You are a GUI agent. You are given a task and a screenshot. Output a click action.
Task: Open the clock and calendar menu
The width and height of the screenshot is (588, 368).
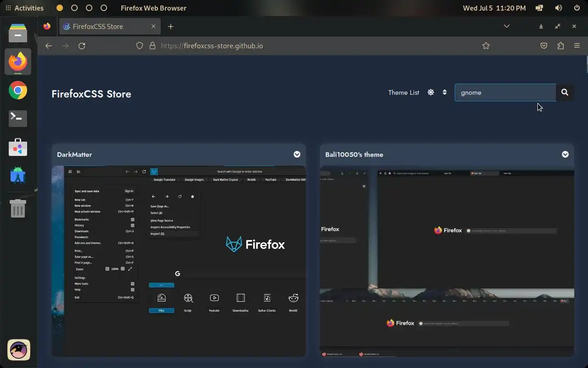(494, 8)
